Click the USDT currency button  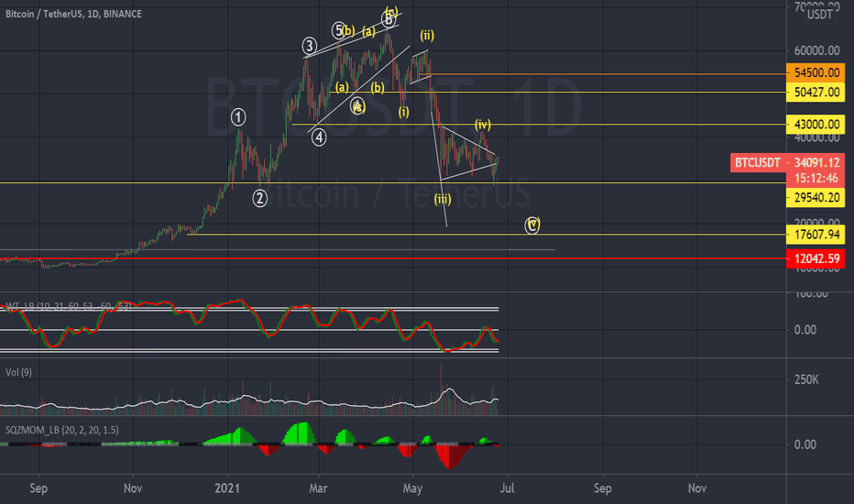coord(820,14)
